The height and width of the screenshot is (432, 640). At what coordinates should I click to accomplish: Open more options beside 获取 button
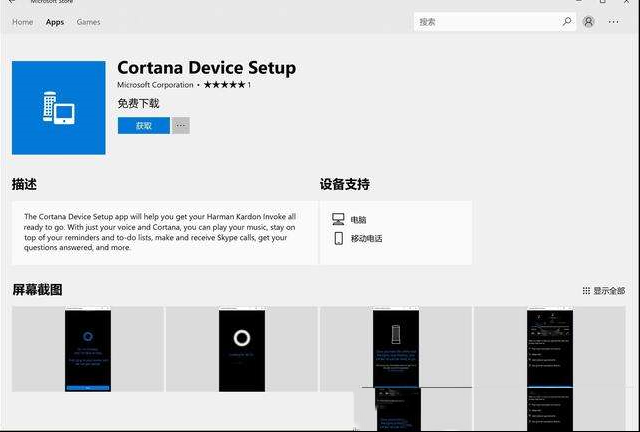(181, 126)
